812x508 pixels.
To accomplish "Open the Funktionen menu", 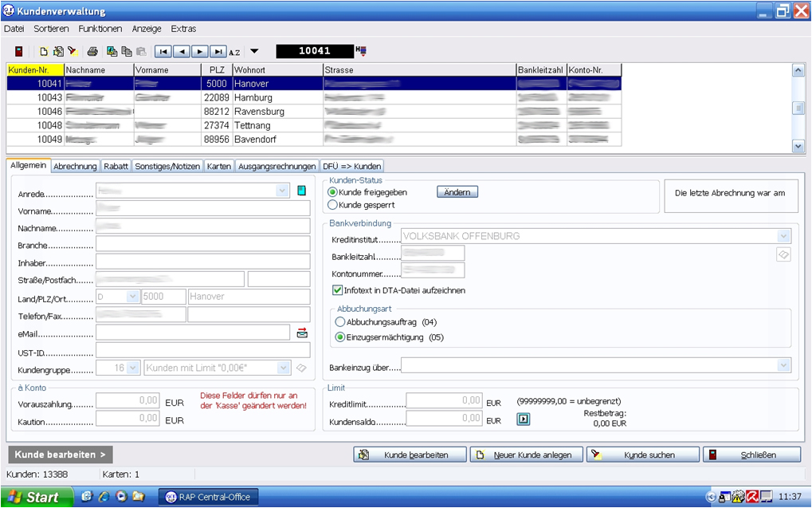I will 100,29.
